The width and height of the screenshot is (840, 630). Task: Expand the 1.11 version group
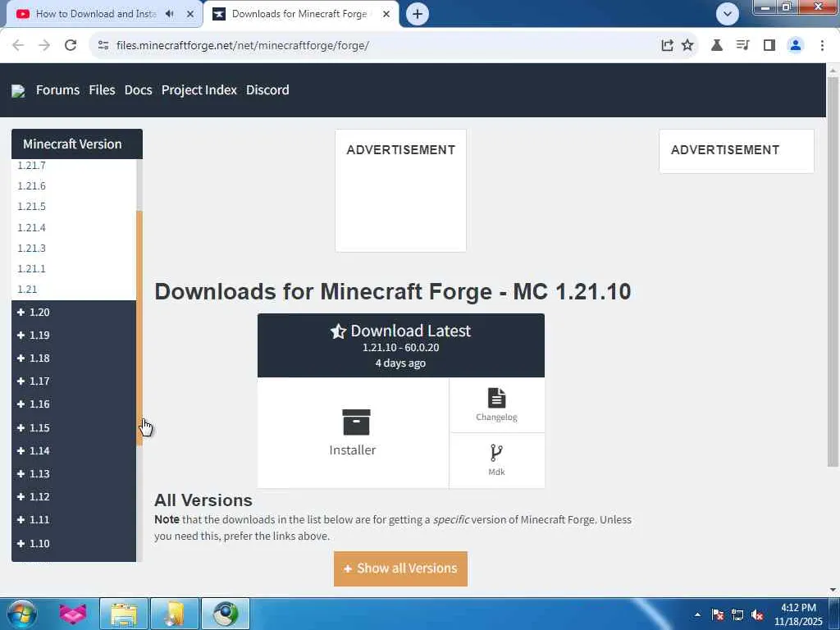point(73,520)
